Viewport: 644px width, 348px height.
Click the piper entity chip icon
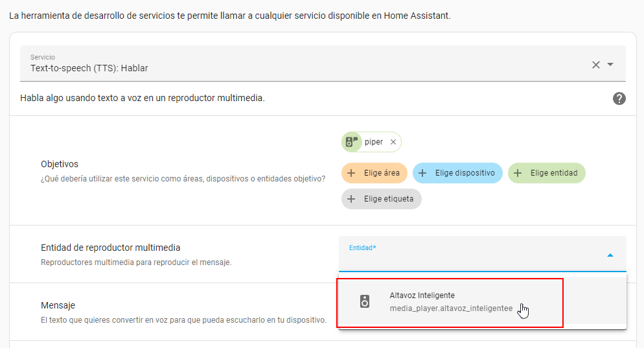point(352,142)
